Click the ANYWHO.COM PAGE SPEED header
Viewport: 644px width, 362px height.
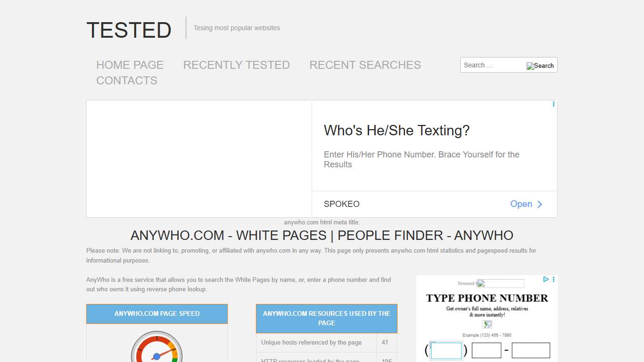157,313
